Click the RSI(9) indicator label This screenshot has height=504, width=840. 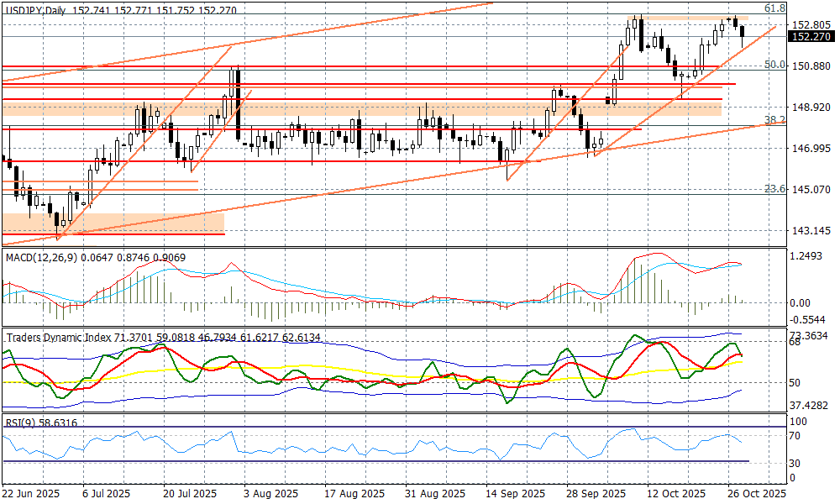point(20,423)
